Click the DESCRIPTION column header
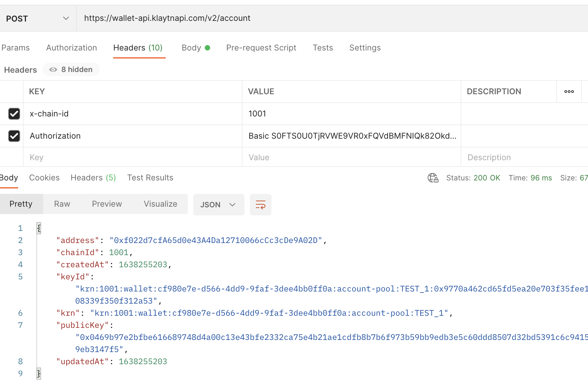This screenshot has width=588, height=381. (x=494, y=92)
